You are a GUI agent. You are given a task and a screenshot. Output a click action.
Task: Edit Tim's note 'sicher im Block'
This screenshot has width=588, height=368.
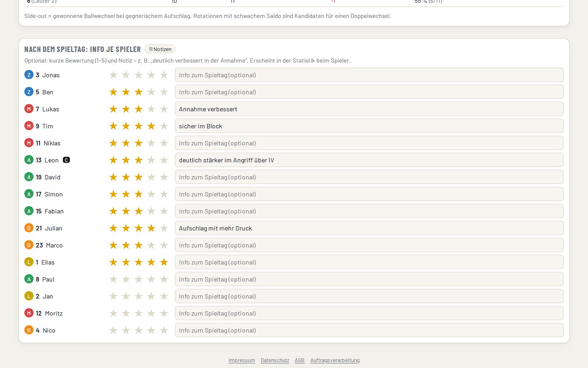[369, 126]
